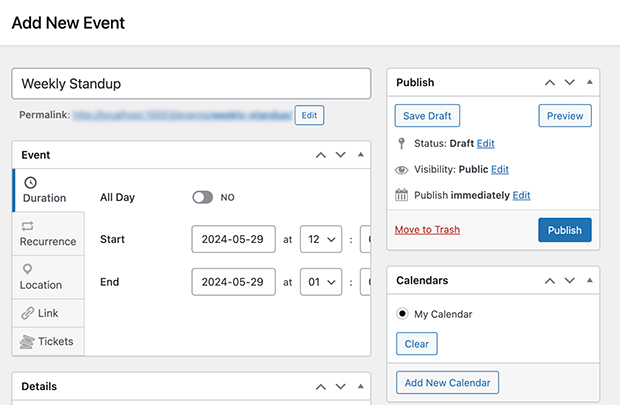The width and height of the screenshot is (620, 405).
Task: Click the blue Publish button
Action: click(565, 230)
